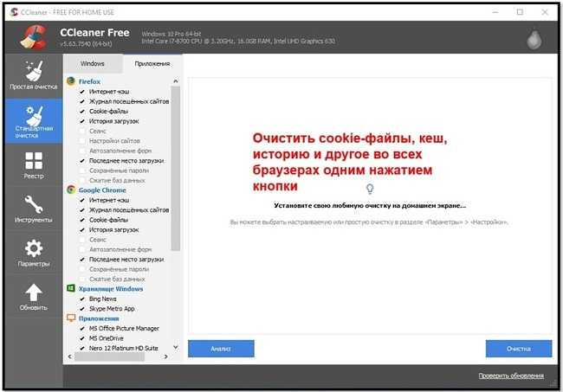Click the horizontal scrollbar thumb under list
563x392 pixels.
coord(109,357)
